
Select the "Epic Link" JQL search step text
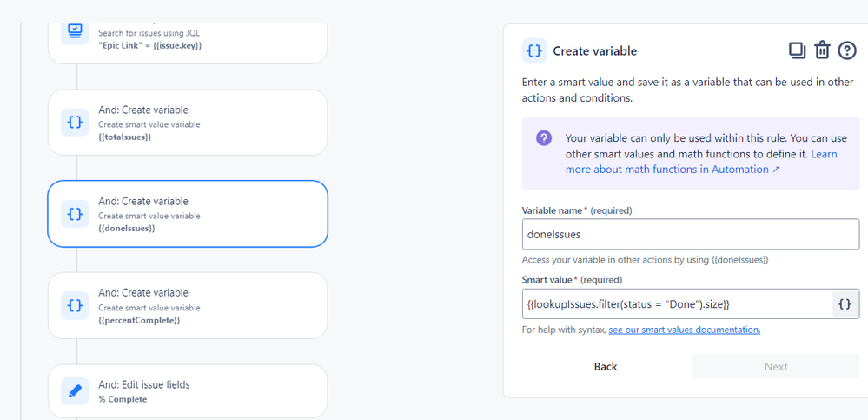pyautogui.click(x=150, y=45)
